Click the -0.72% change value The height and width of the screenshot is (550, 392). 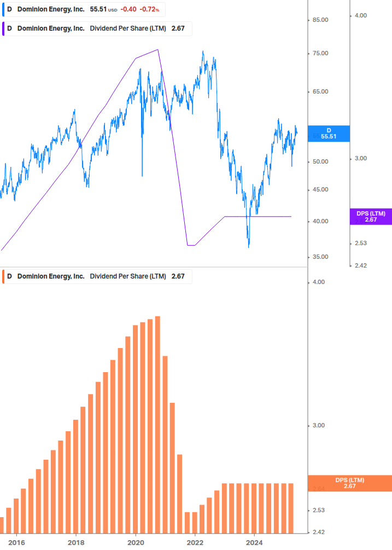pyautogui.click(x=150, y=9)
